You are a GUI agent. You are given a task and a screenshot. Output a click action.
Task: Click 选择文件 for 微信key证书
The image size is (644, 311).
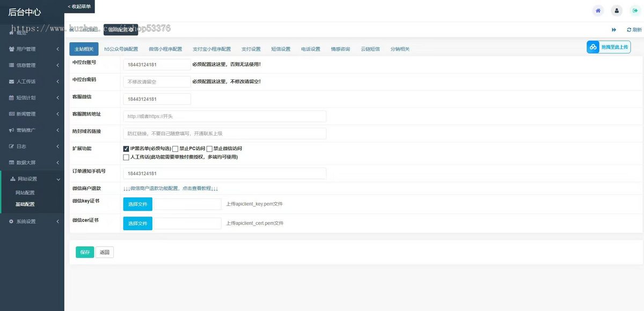(137, 204)
